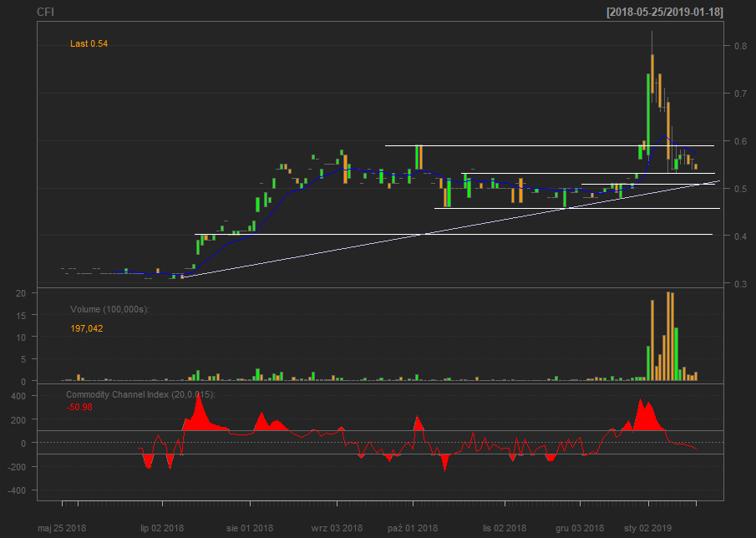The image size is (756, 538).
Task: Click the tall green volume bar in January
Action: (677, 354)
